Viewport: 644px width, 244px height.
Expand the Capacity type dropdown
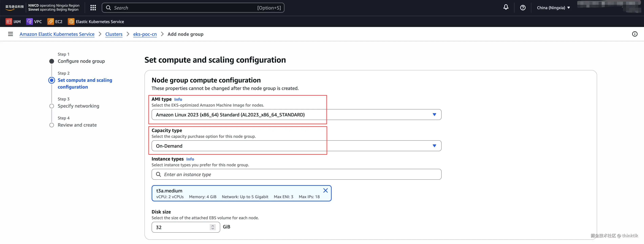coord(296,146)
